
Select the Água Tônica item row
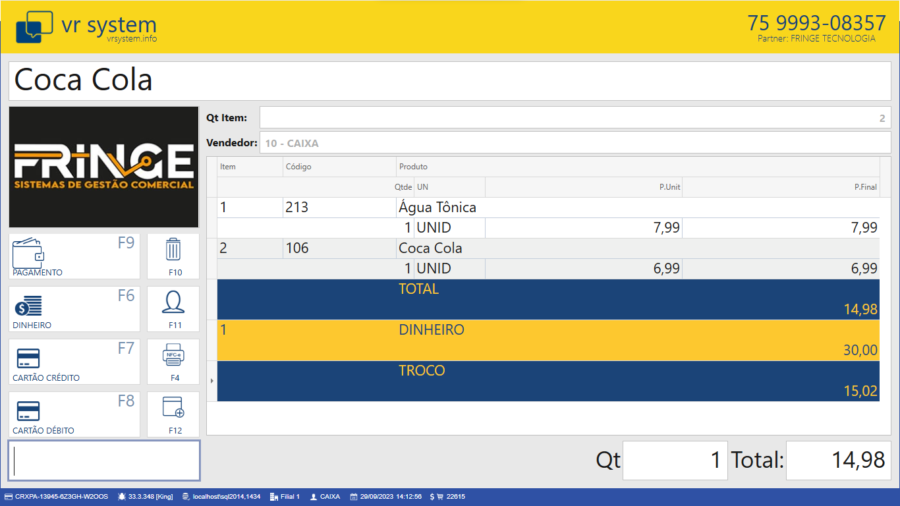pos(548,208)
